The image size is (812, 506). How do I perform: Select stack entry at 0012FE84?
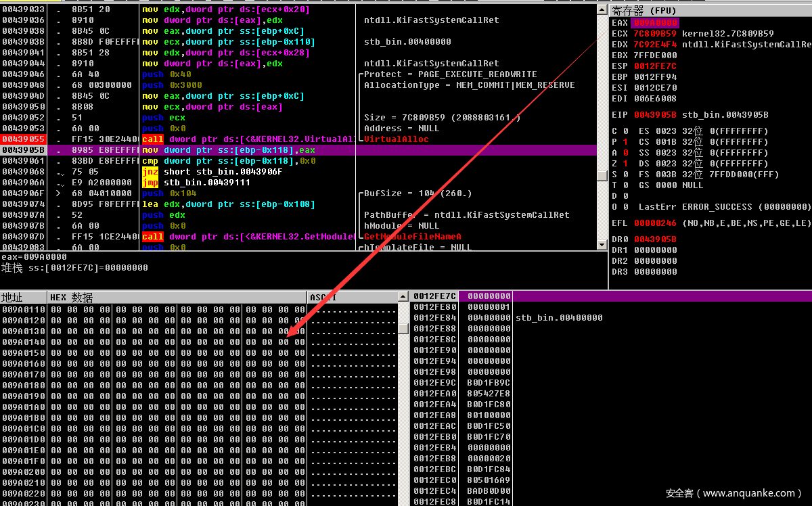tap(484, 318)
